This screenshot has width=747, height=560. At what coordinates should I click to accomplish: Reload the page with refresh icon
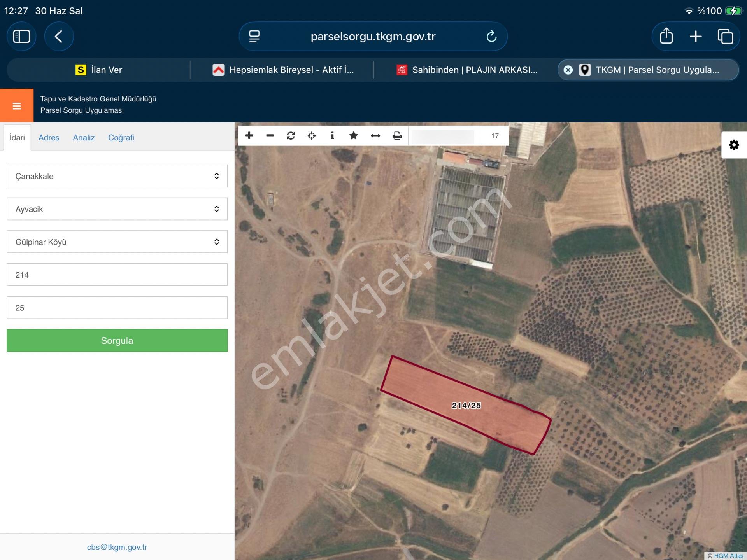[491, 37]
